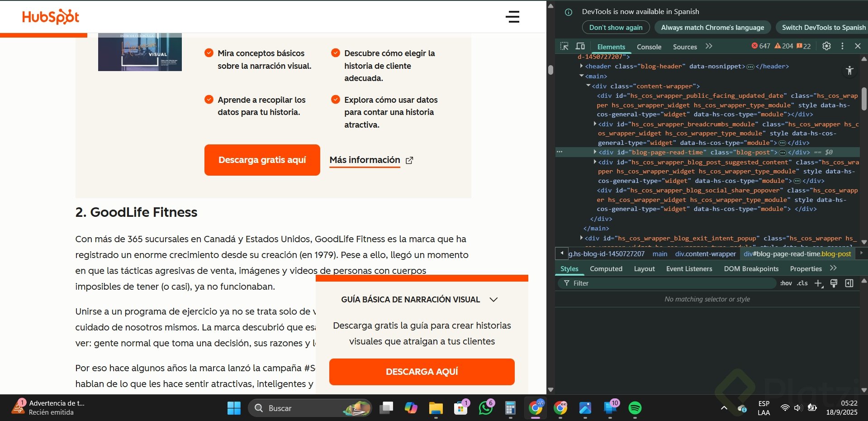Activate the inspect element picker in DevTools
This screenshot has width=868, height=421.
click(x=564, y=46)
